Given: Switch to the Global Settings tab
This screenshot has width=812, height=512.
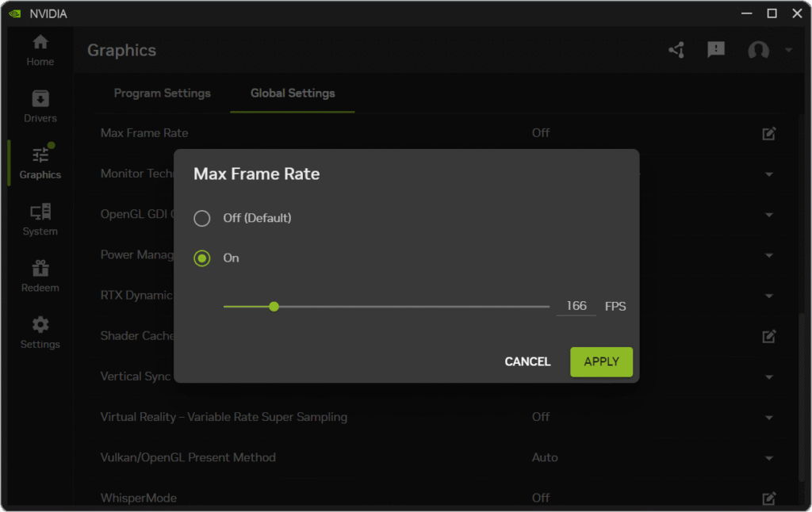Looking at the screenshot, I should click(293, 94).
